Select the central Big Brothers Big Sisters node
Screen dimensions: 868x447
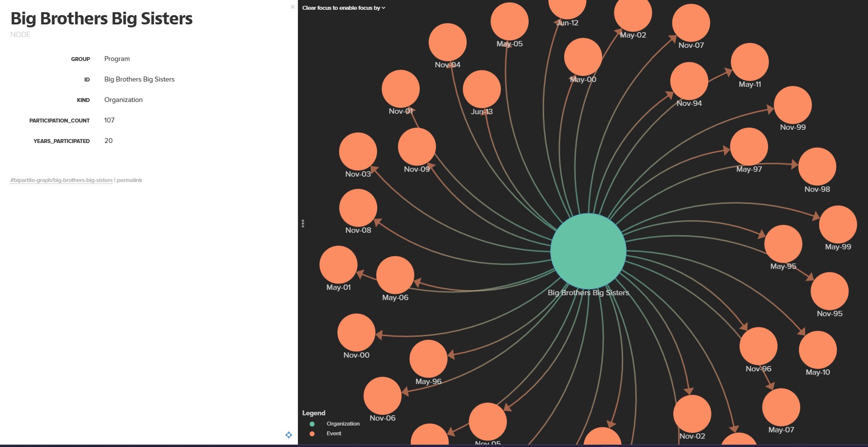pos(588,251)
